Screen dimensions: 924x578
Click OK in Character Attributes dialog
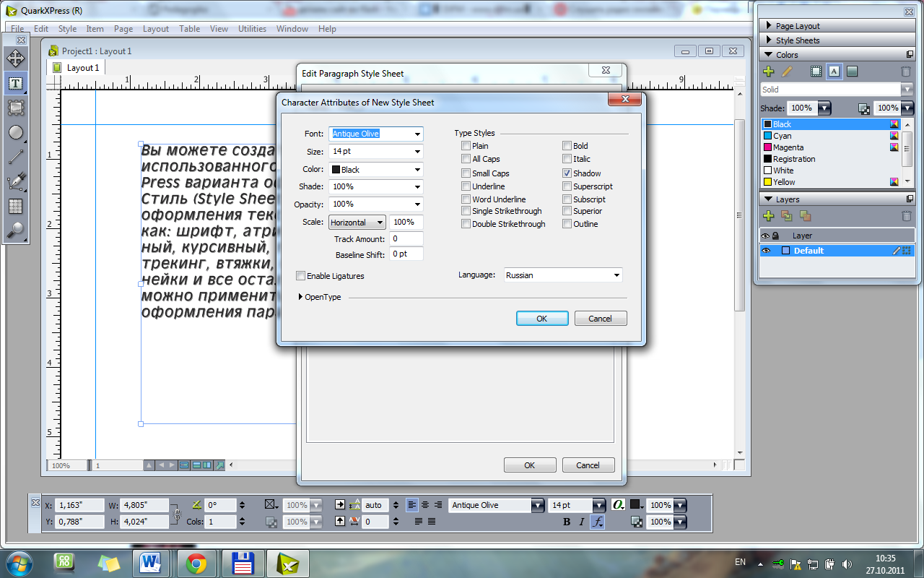pyautogui.click(x=542, y=319)
